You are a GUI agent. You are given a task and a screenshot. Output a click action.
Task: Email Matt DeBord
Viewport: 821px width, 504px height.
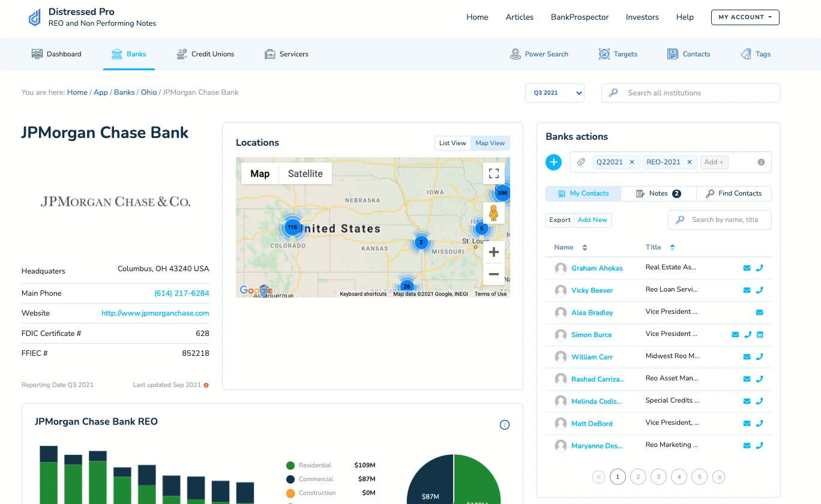(x=747, y=424)
